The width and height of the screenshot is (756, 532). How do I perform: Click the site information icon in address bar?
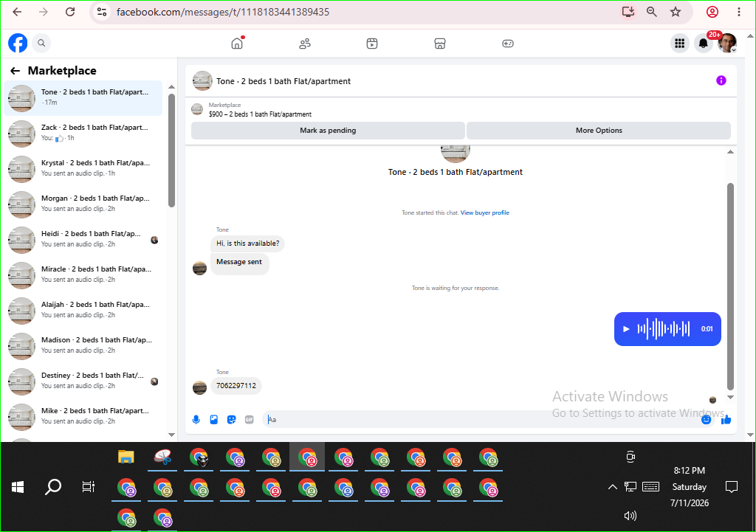102,12
